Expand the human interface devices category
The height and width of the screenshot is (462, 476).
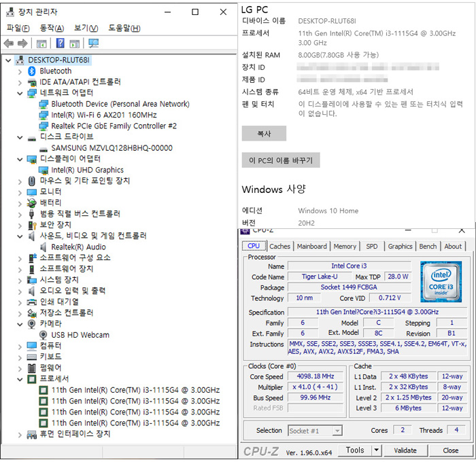(x=20, y=435)
